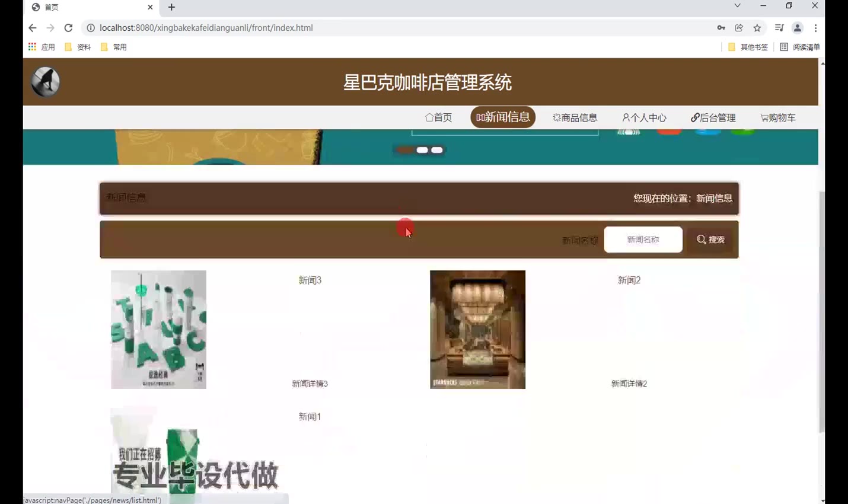Click the page vertical scrollbar

coord(822,311)
